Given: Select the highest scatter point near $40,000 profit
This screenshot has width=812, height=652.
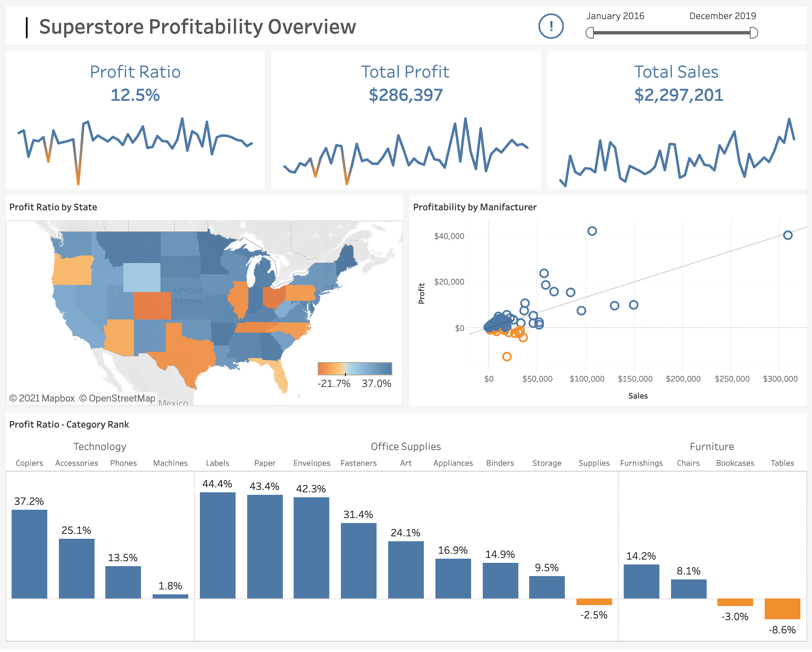Looking at the screenshot, I should [x=592, y=231].
